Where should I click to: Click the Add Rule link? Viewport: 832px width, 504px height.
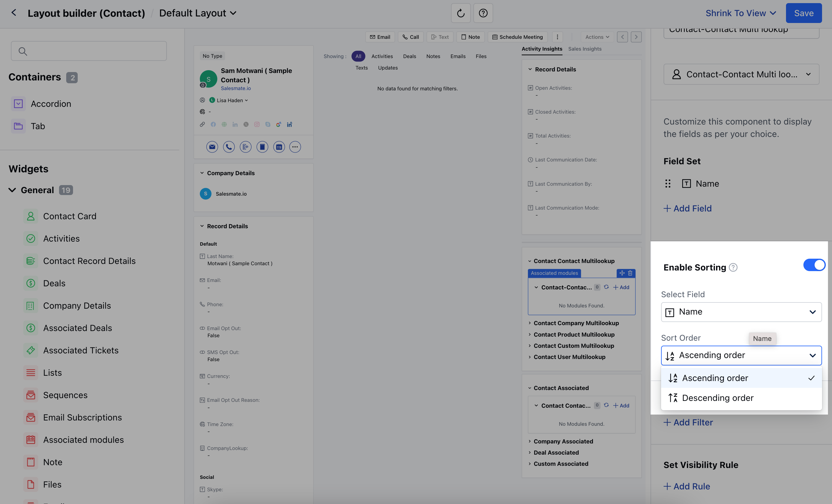point(687,486)
